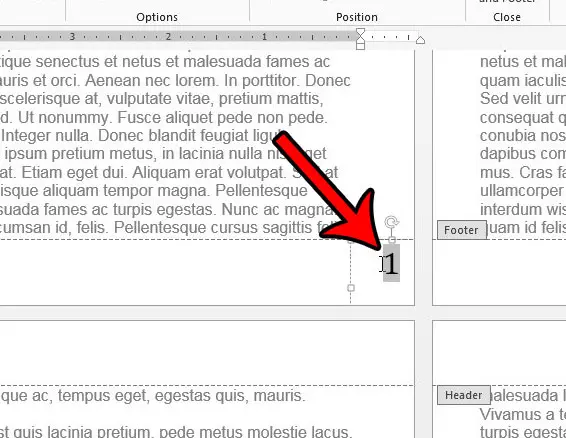Click the text line starting 'auris et orci. Aenean'

point(175,81)
